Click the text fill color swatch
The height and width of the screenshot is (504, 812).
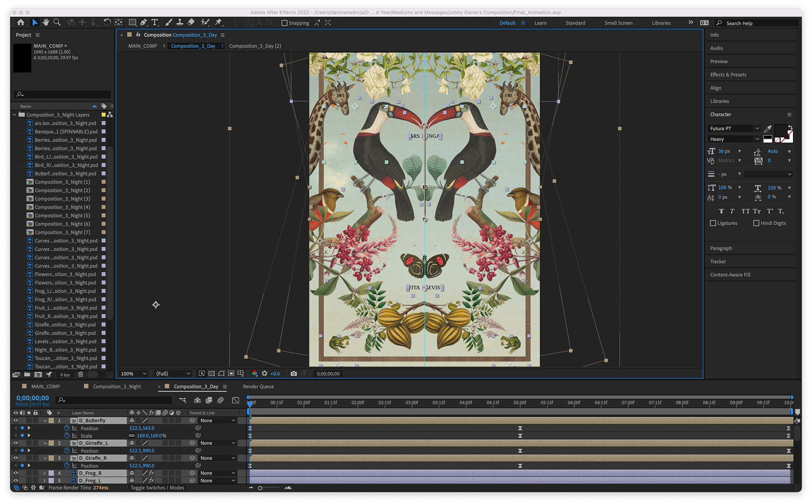(780, 130)
